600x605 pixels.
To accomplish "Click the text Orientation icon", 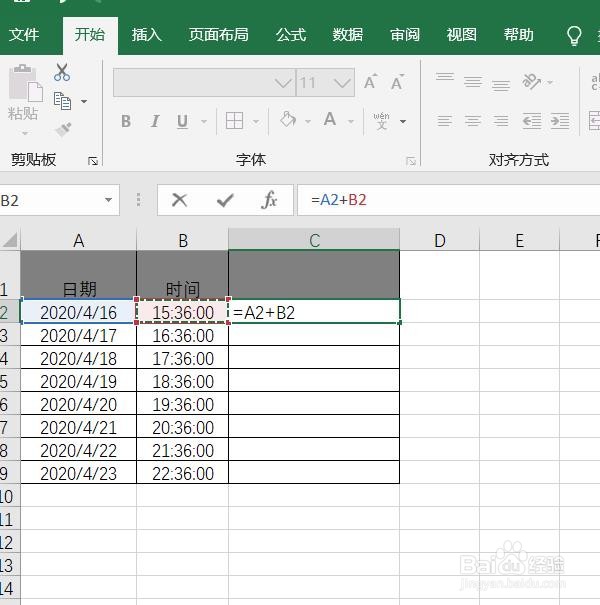I will (532, 81).
